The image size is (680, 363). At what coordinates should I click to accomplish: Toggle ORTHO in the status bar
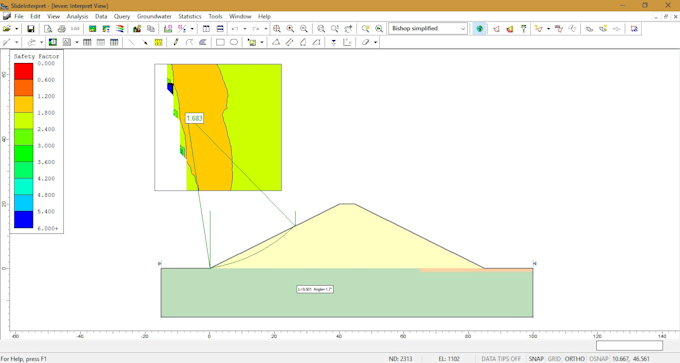[x=575, y=359]
